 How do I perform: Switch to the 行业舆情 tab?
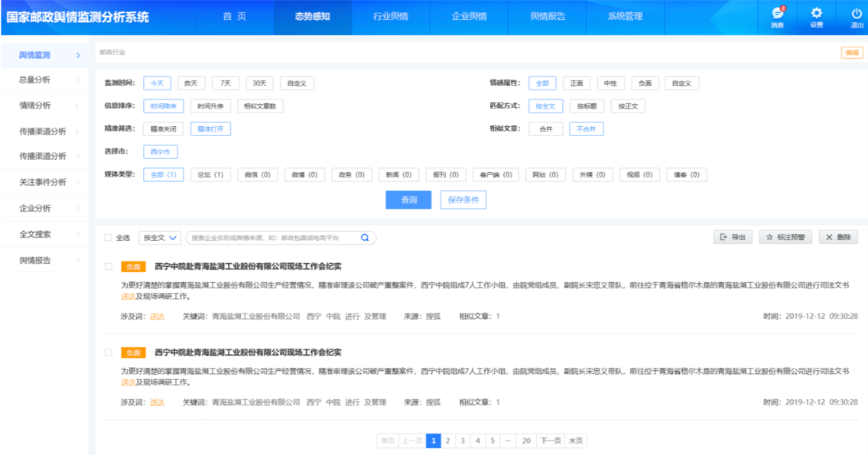[x=390, y=17]
